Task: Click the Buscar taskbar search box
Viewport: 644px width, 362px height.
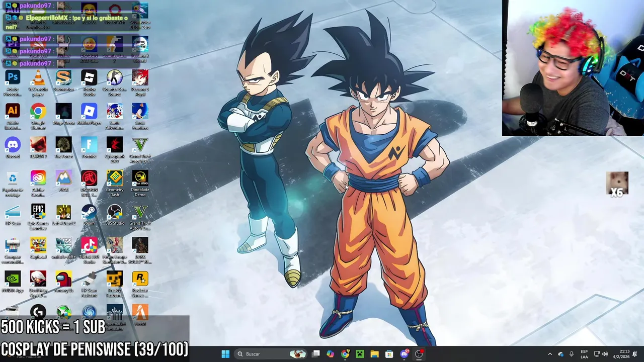Action: pos(272,354)
